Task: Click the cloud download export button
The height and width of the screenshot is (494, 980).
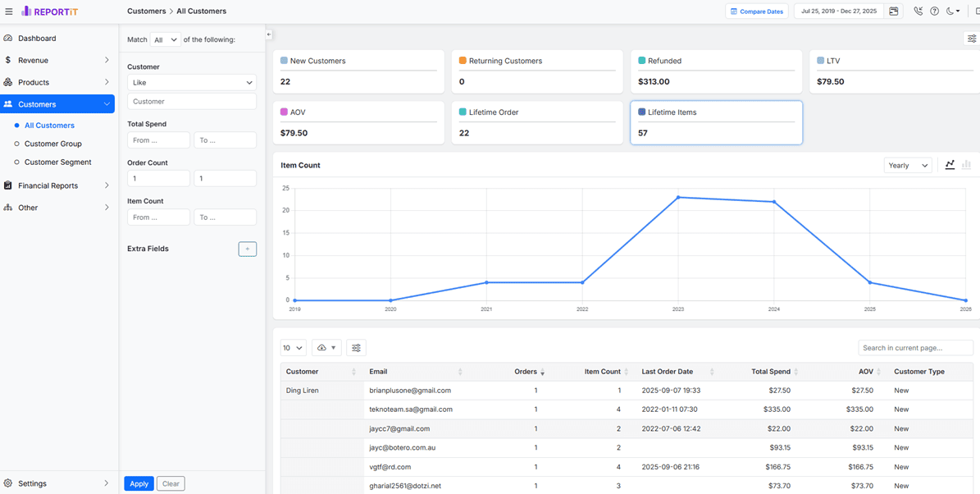Action: [326, 348]
